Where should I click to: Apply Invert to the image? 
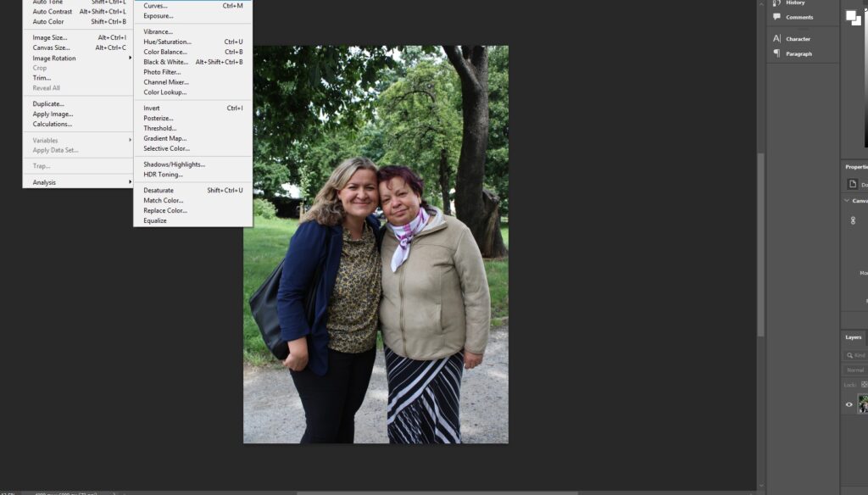pyautogui.click(x=192, y=108)
